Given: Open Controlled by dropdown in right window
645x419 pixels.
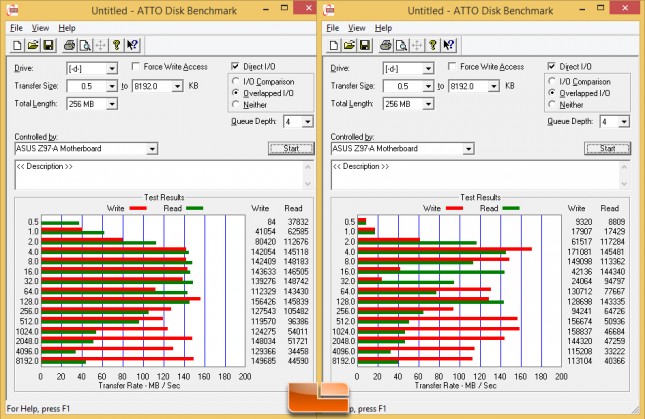Looking at the screenshot, I should pos(469,149).
